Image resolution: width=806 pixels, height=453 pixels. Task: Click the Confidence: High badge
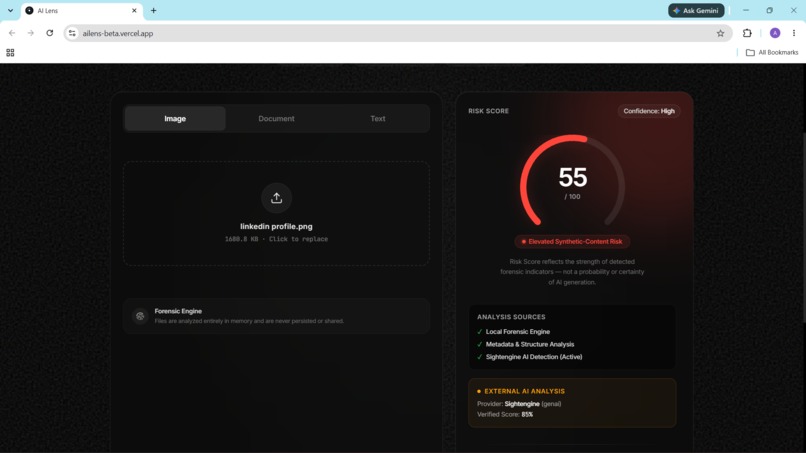[x=649, y=111]
